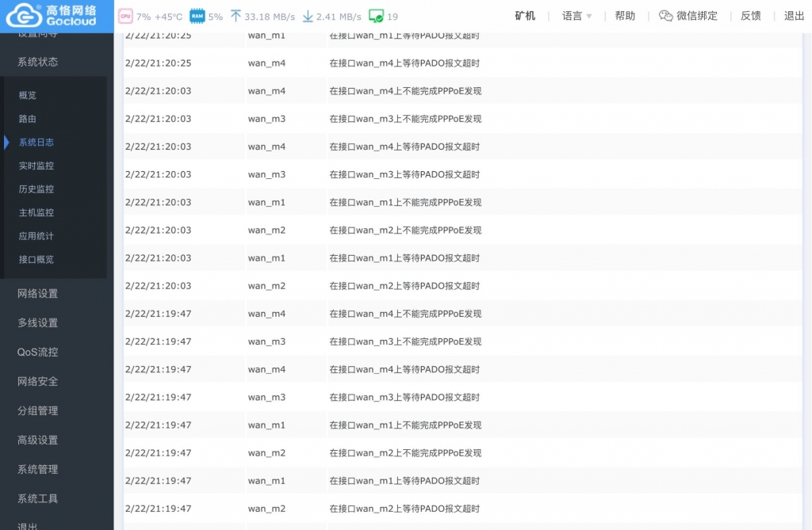Click the WeChat binding icon
This screenshot has width=812, height=530.
[665, 16]
